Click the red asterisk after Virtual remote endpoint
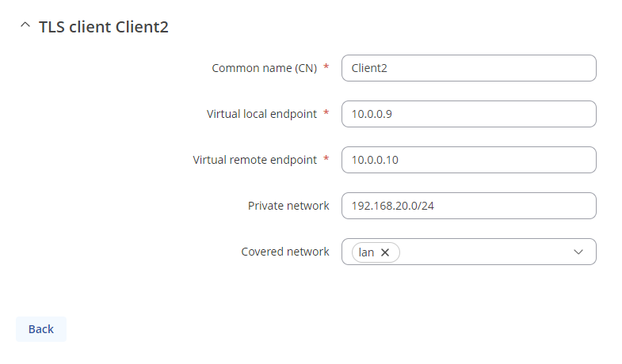 pyautogui.click(x=326, y=160)
